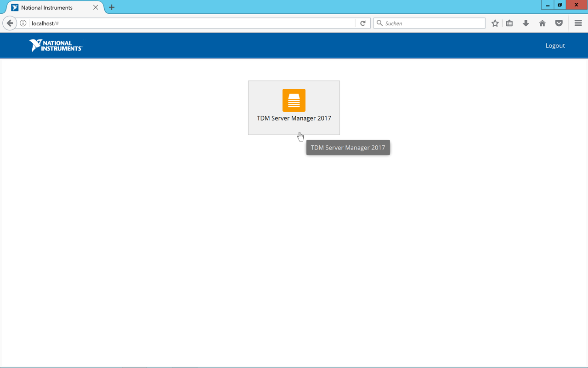
Task: Log out using the Logout link
Action: click(x=555, y=46)
